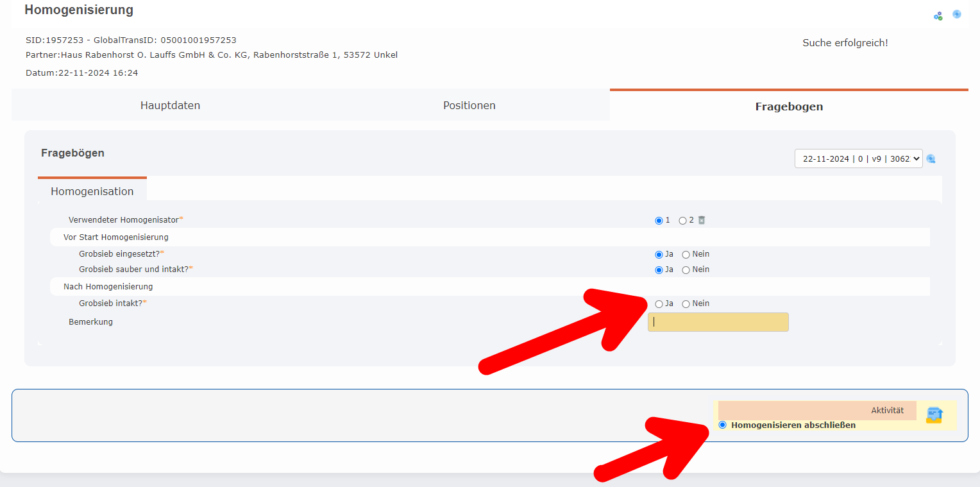Click into the Bemerkung text field

pyautogui.click(x=718, y=322)
